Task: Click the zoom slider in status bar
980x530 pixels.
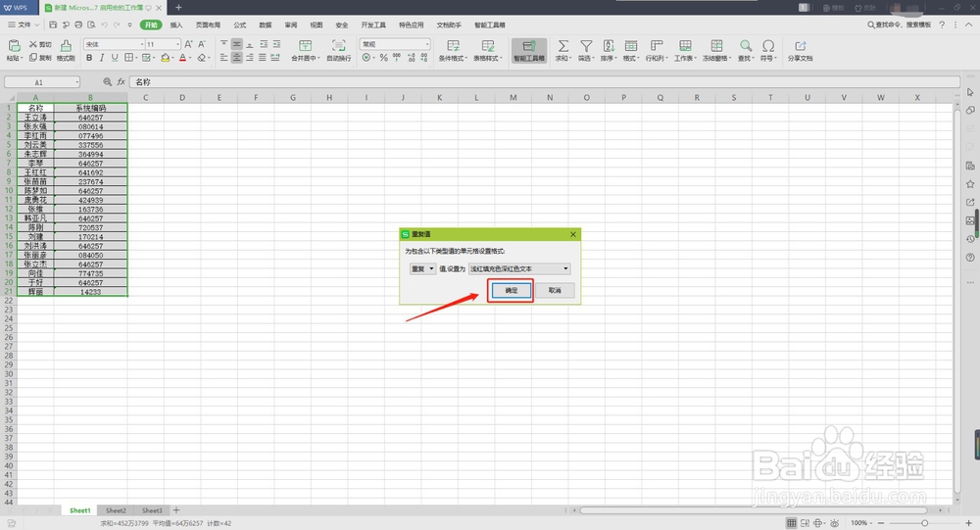Action: 924,523
